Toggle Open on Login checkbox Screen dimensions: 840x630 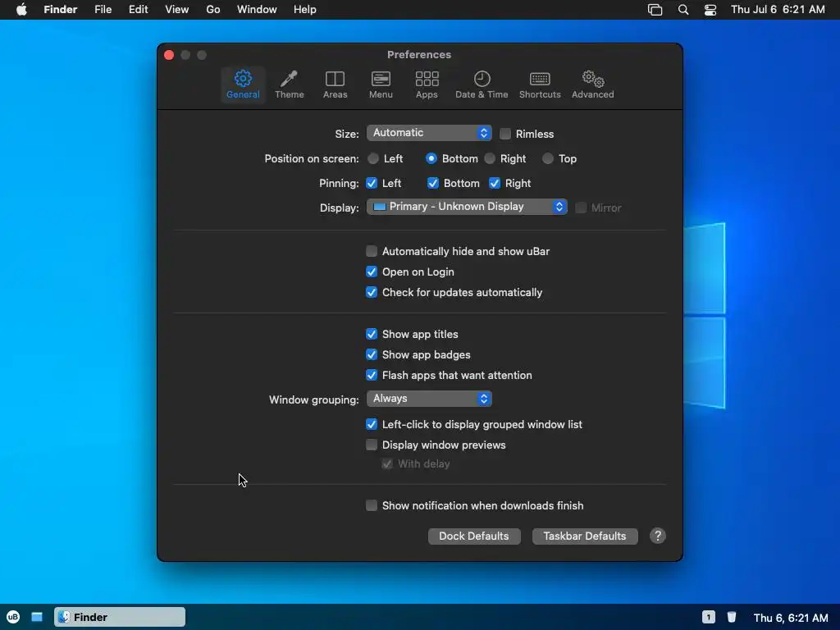click(x=372, y=272)
